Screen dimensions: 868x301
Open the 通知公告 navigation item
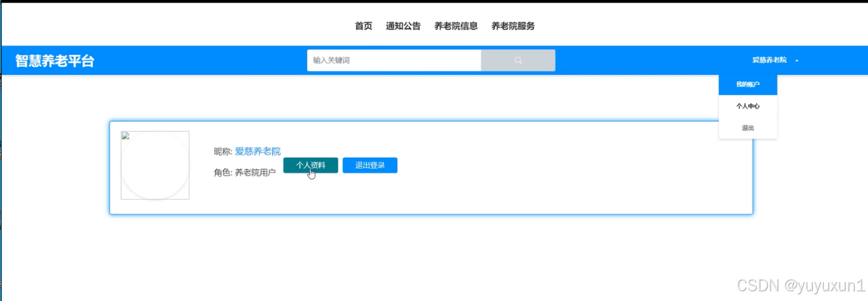[x=403, y=26]
